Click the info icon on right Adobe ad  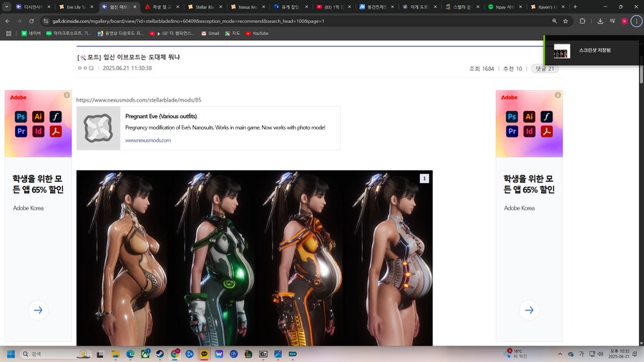[557, 95]
